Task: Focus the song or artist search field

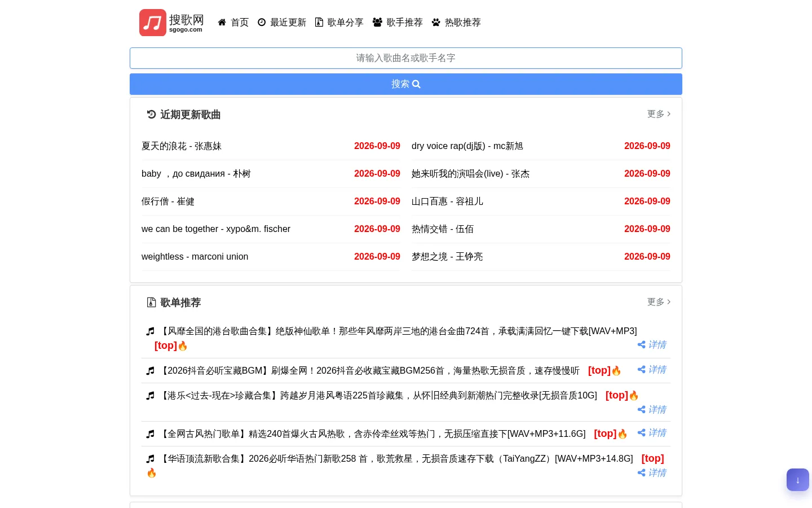Action: 406,58
